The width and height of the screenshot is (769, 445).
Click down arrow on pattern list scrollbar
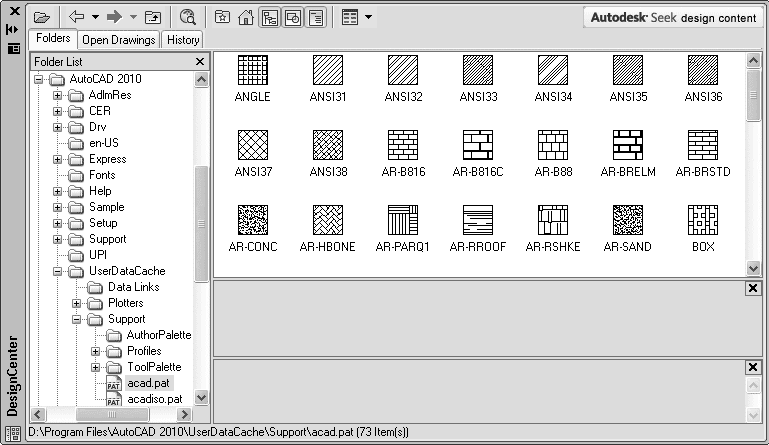point(753,268)
